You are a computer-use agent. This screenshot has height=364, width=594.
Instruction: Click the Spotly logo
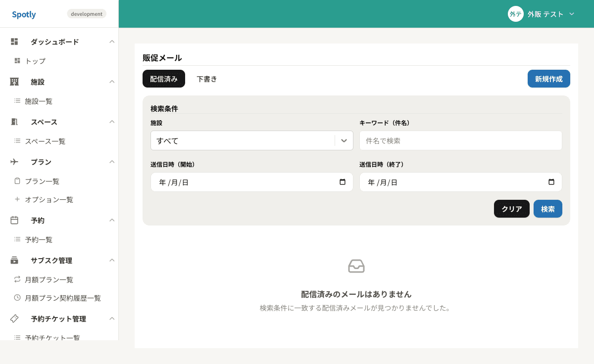(24, 14)
